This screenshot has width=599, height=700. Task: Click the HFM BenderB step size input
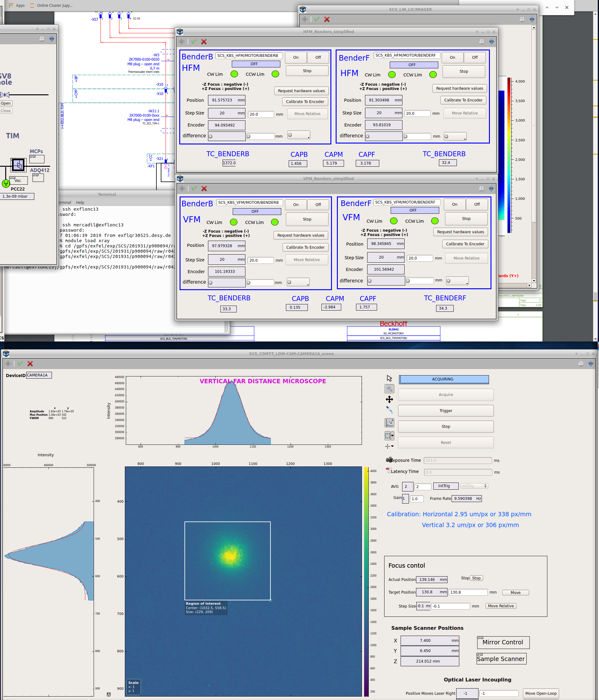261,114
